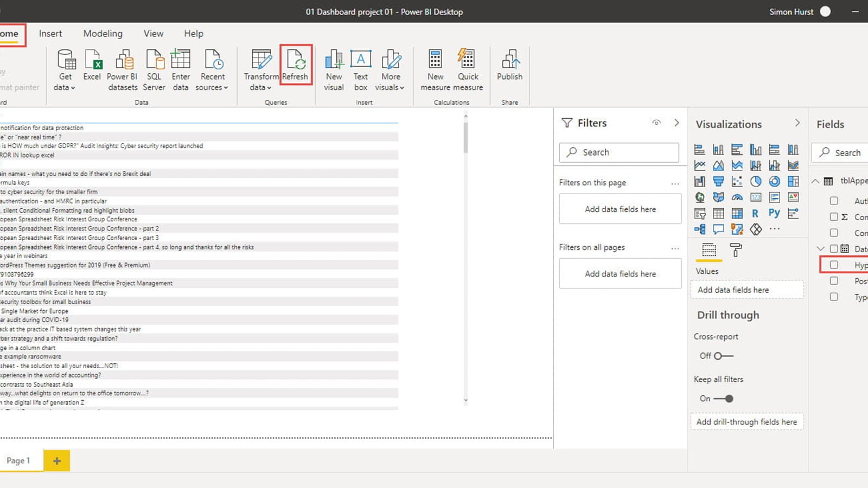Image resolution: width=868 pixels, height=488 pixels.
Task: Open the View ribbon tab
Action: pyautogui.click(x=153, y=34)
